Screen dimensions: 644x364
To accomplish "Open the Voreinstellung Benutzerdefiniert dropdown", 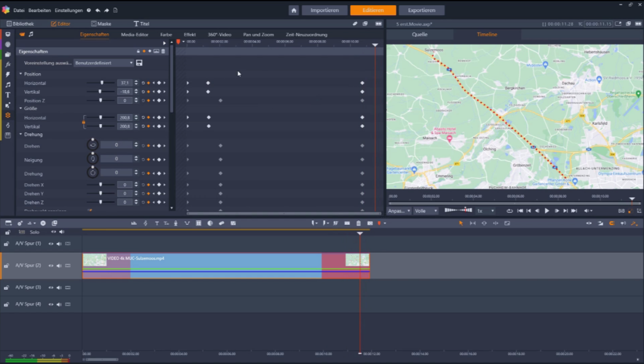I will coord(104,63).
